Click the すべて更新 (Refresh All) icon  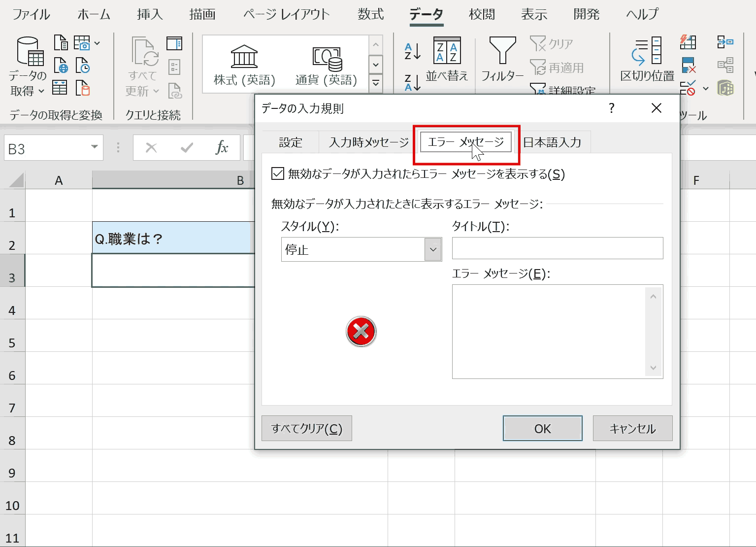click(x=143, y=67)
